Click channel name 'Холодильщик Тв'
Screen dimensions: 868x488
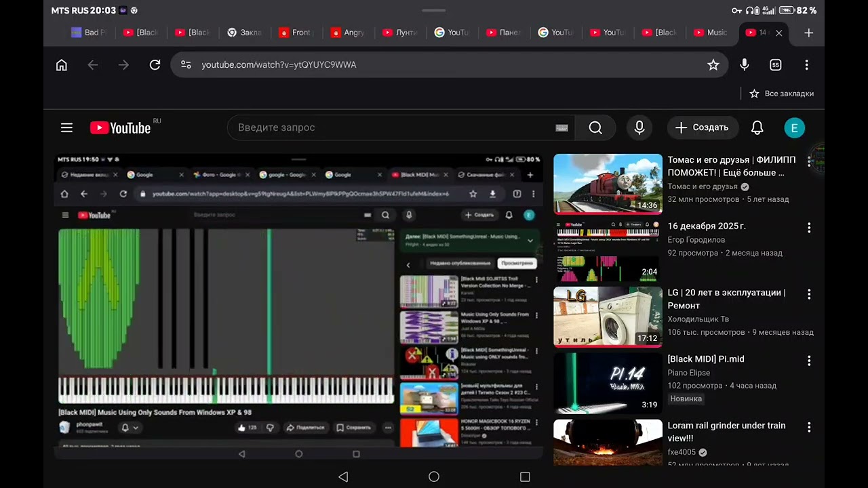coord(698,319)
